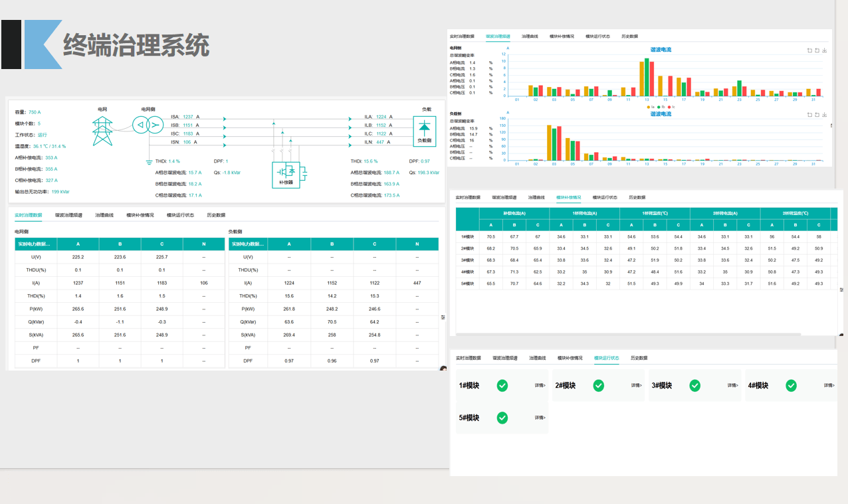Toggle the Ia series in chart legend

point(652,106)
